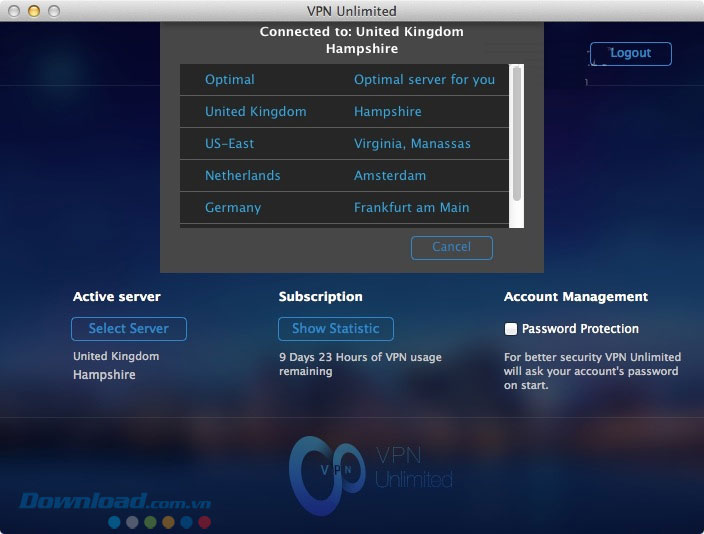Viewport: 704px width, 534px height.
Task: Enable the Password Protection checkbox
Action: (x=510, y=329)
